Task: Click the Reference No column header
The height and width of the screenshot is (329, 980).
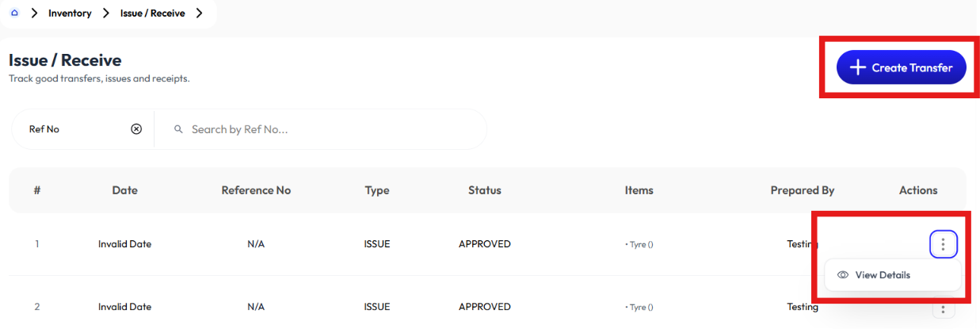Action: (x=256, y=190)
